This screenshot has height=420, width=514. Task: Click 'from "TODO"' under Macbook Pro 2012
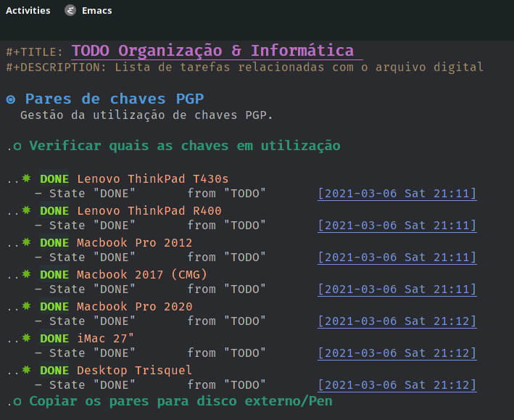[x=226, y=258]
